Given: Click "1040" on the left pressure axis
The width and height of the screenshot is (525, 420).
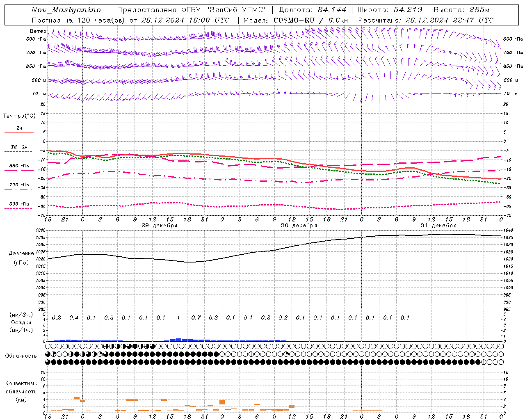Looking at the screenshot, I should point(41,231).
